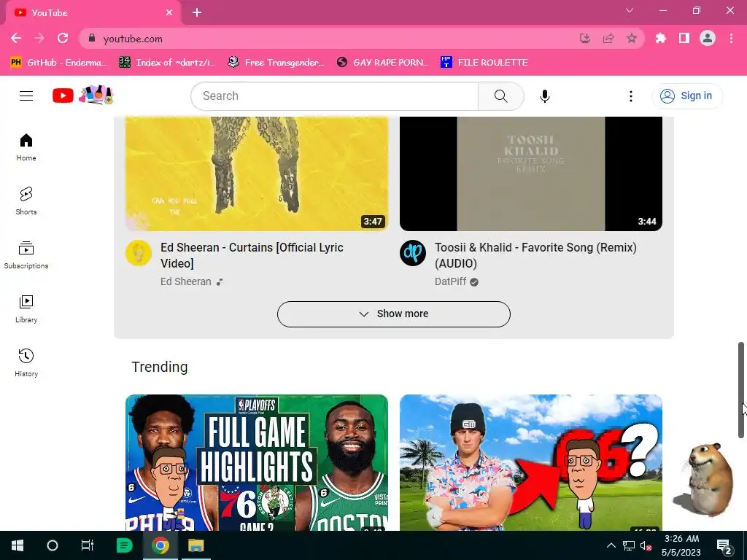Play Toosii Khalid remix thumbnail
Image resolution: width=747 pixels, height=560 pixels.
pos(531,174)
